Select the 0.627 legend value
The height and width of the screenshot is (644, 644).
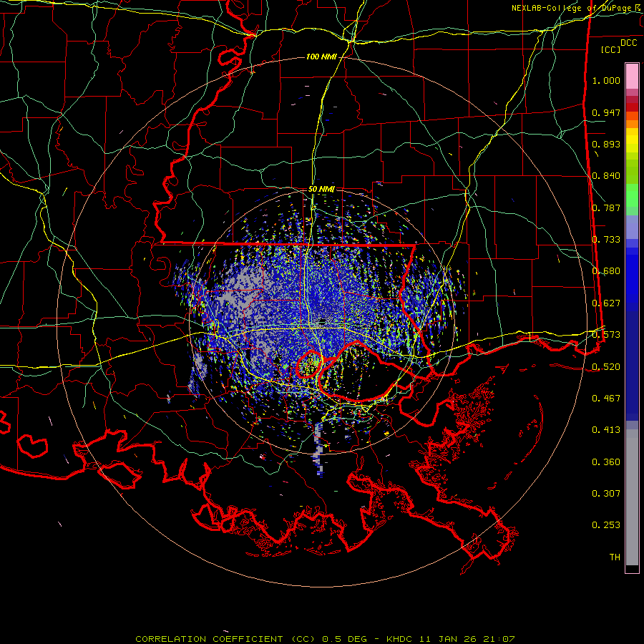606,303
